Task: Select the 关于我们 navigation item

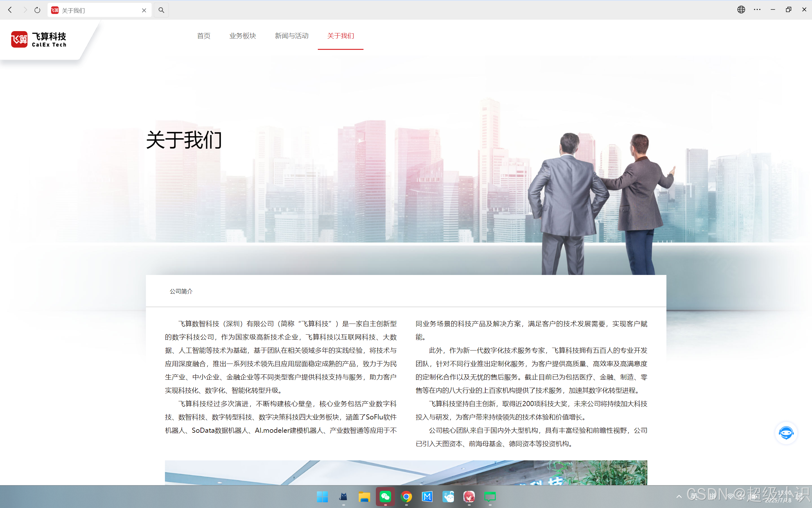Action: (341, 36)
